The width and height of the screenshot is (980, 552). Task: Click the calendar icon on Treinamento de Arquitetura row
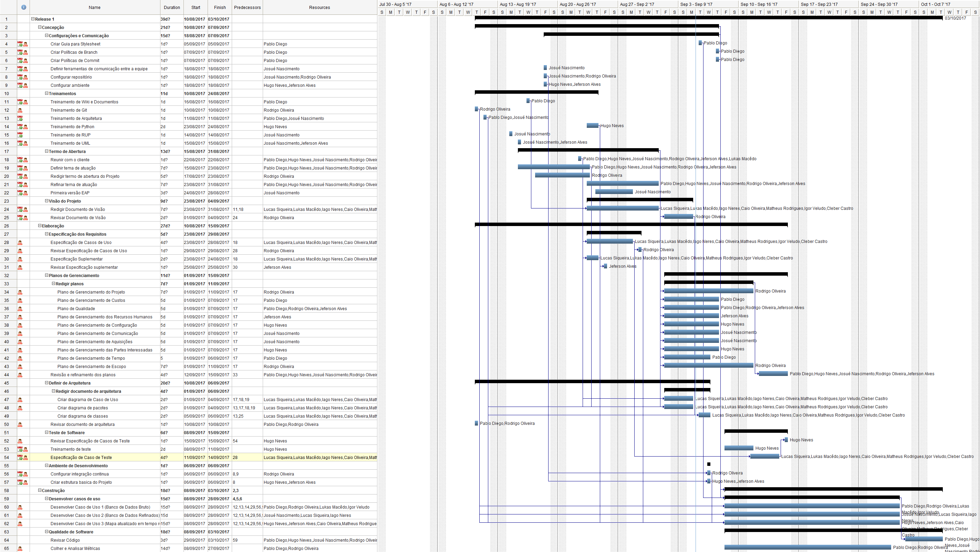click(x=20, y=119)
